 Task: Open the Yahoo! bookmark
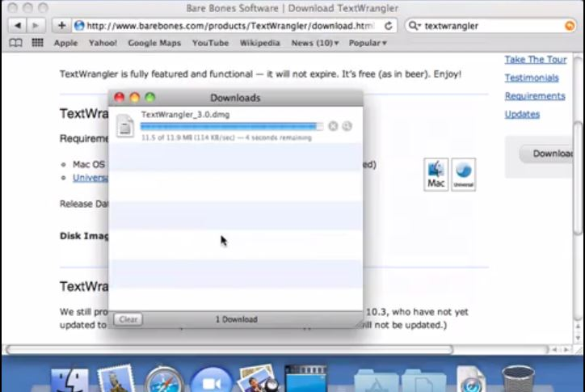tap(103, 43)
